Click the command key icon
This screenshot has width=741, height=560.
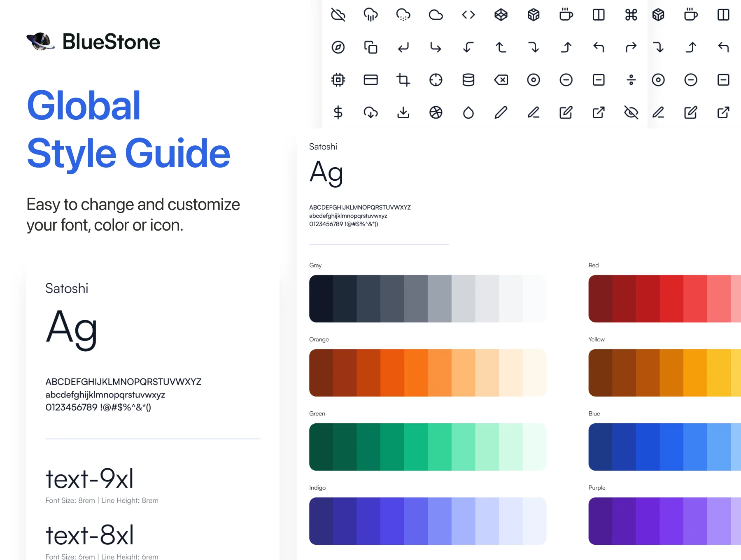pyautogui.click(x=631, y=15)
